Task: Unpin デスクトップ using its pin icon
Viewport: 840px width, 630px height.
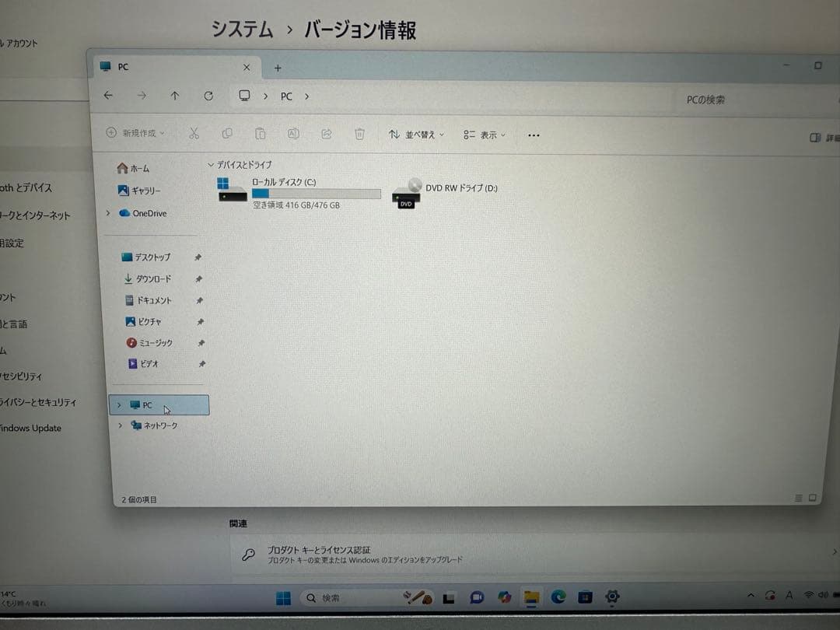Action: [198, 257]
